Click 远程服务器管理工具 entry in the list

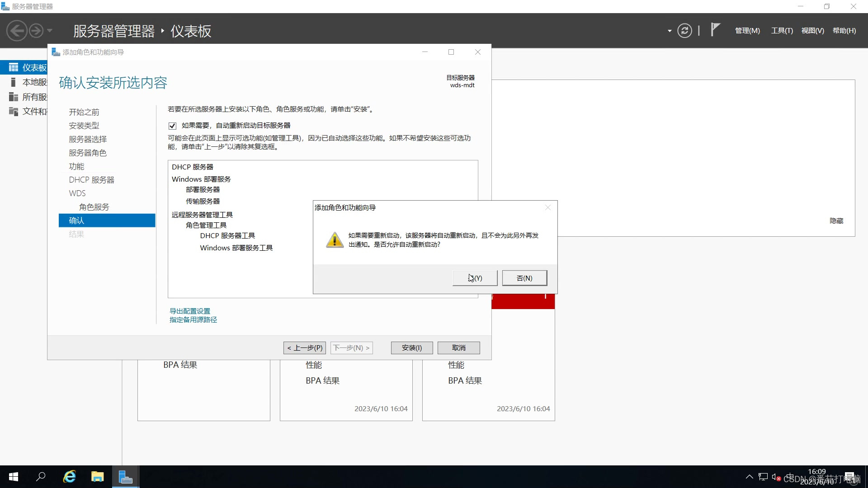pos(202,215)
